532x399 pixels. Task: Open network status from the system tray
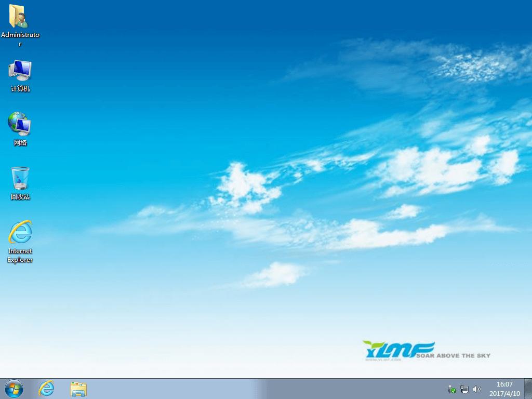point(464,389)
